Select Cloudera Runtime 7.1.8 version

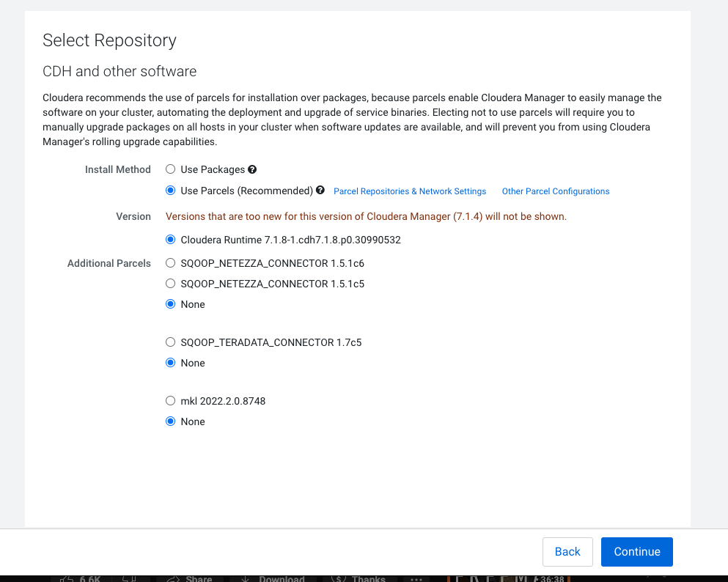pos(169,238)
